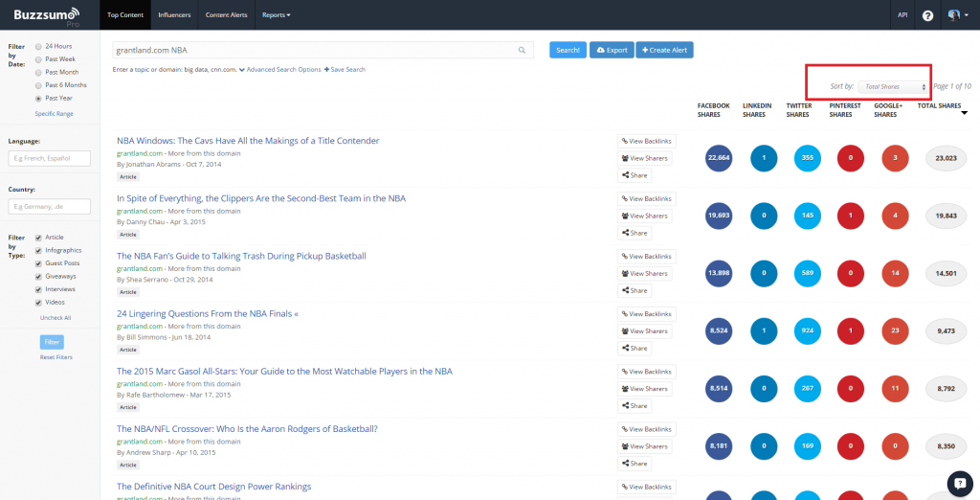Click Facebook shares bubble showing 19,693
The width and height of the screenshot is (980, 500).
719,216
